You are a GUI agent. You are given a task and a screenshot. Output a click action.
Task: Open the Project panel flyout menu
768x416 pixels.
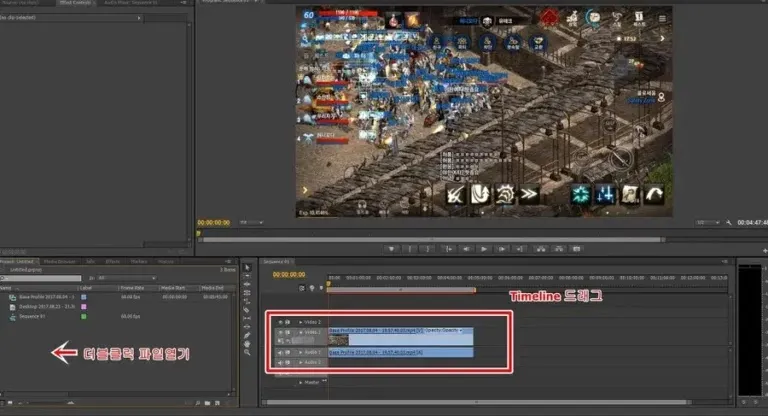[228, 262]
